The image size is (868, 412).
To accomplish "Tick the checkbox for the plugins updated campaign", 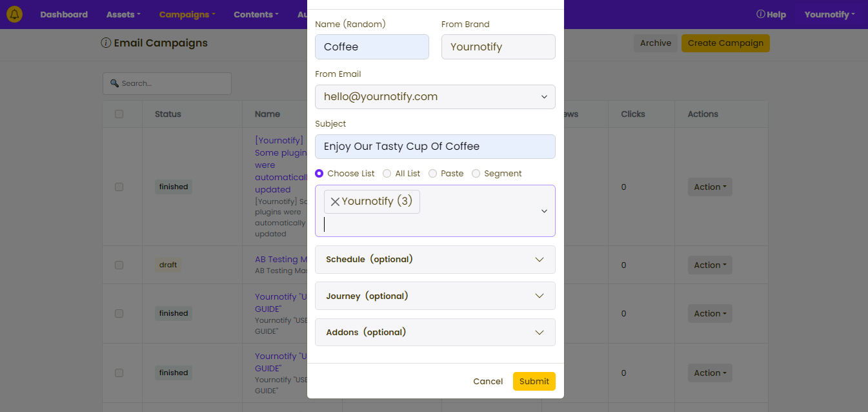I will point(119,187).
